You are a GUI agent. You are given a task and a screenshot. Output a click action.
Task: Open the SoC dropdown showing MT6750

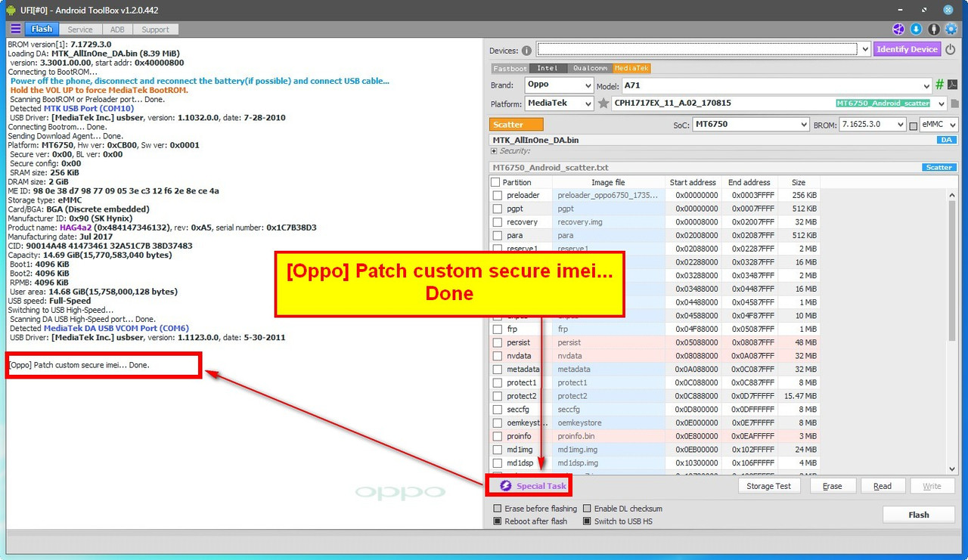pyautogui.click(x=751, y=124)
